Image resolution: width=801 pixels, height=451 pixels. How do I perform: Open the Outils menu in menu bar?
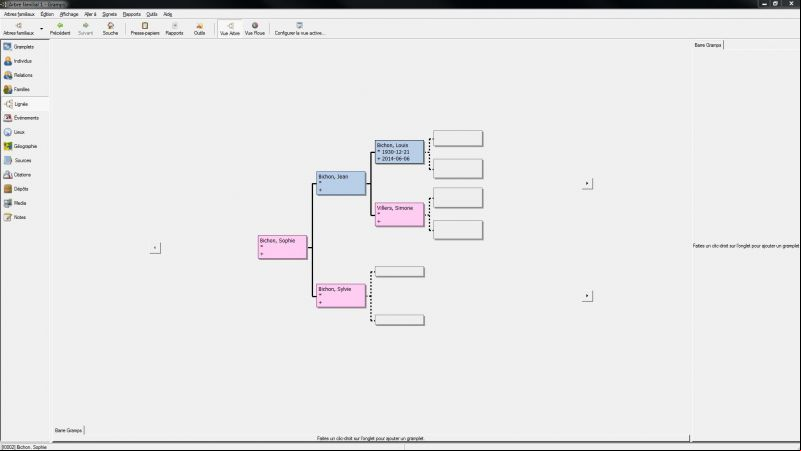point(152,14)
